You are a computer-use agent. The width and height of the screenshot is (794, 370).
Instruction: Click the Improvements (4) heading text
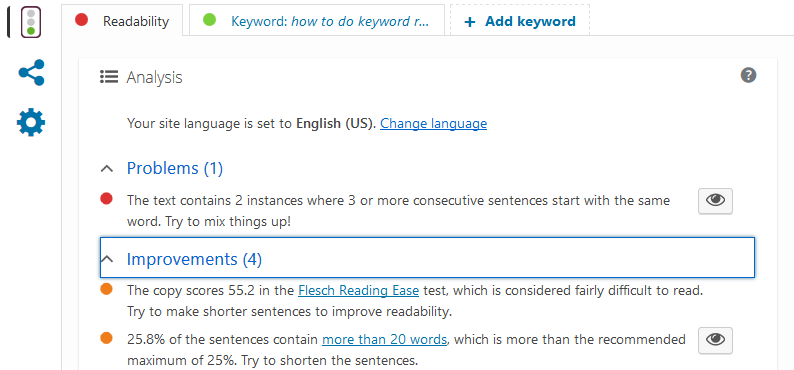[194, 259]
